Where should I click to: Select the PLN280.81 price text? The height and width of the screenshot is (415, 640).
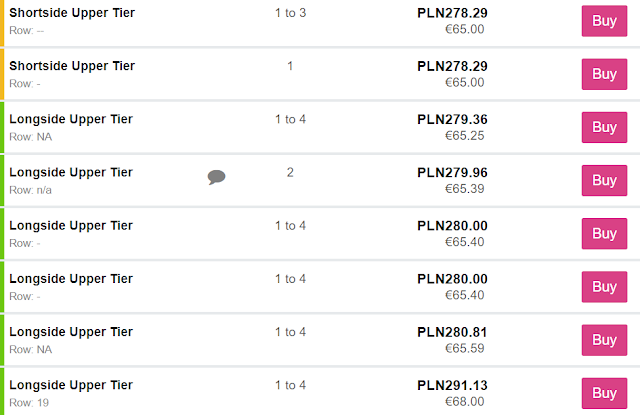[x=452, y=332]
